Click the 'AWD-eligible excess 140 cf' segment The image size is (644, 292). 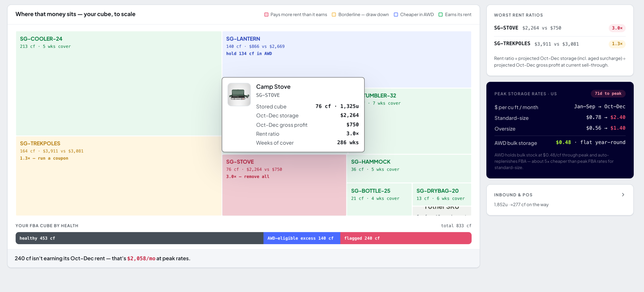click(x=302, y=238)
